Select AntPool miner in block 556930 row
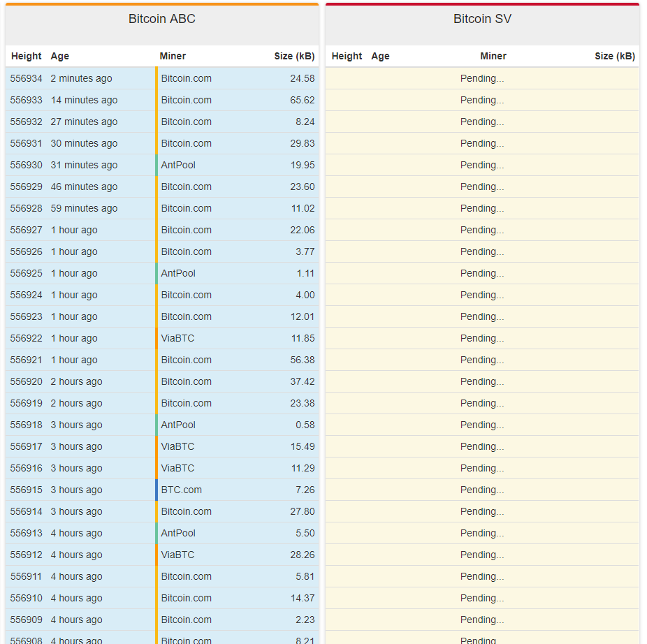 [x=178, y=165]
